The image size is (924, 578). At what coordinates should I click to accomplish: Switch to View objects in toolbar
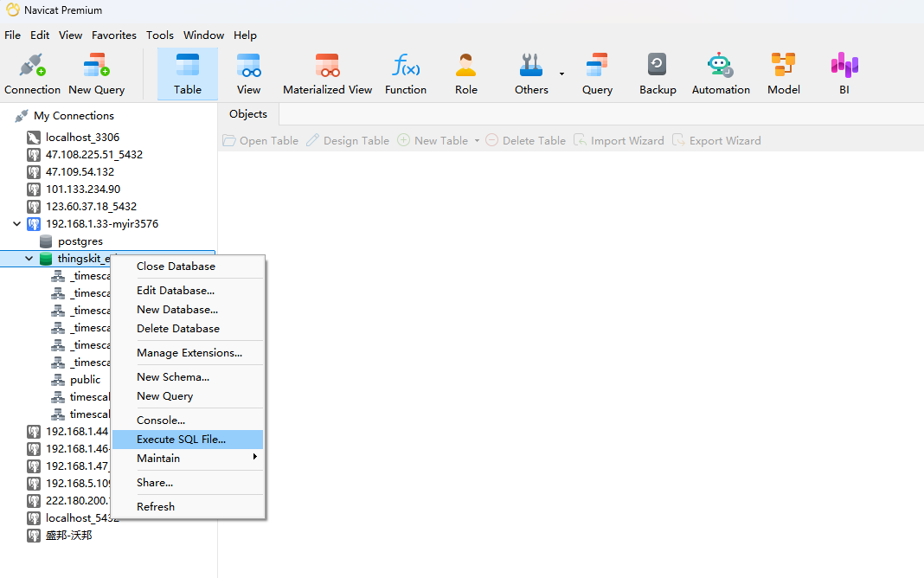(x=248, y=74)
